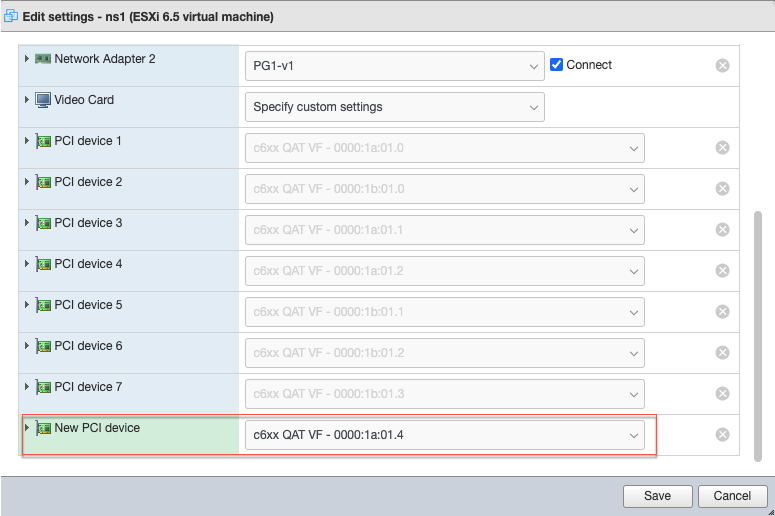Click the PCI device 5 card icon
Viewport: 775px width, 516px height.
coord(43,305)
